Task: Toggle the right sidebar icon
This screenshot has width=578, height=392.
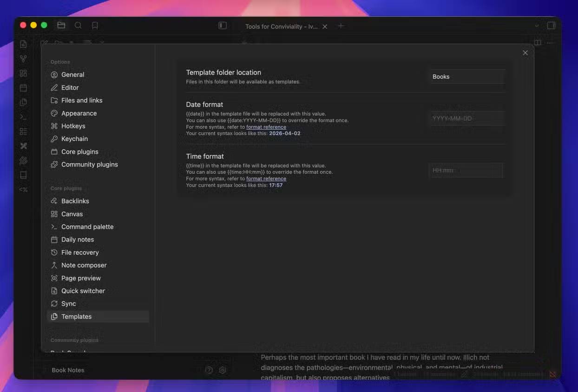Action: pyautogui.click(x=551, y=26)
